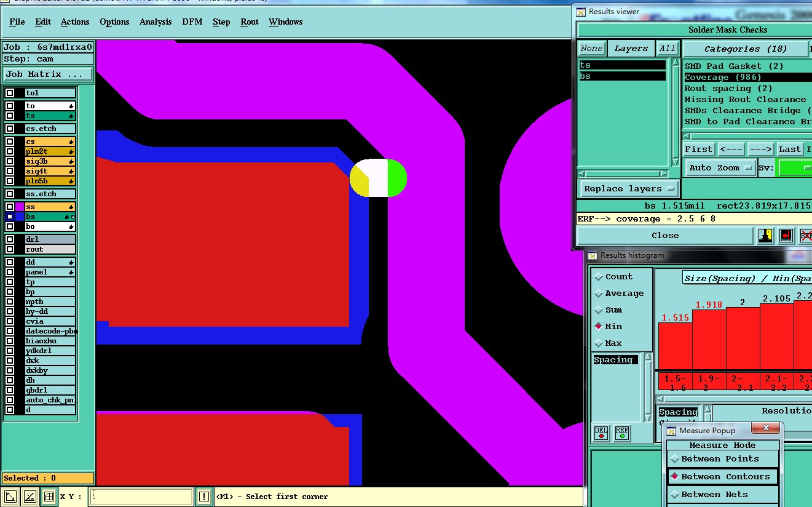
Task: Click the grid snap icon in the bottom bar
Action: [x=49, y=497]
